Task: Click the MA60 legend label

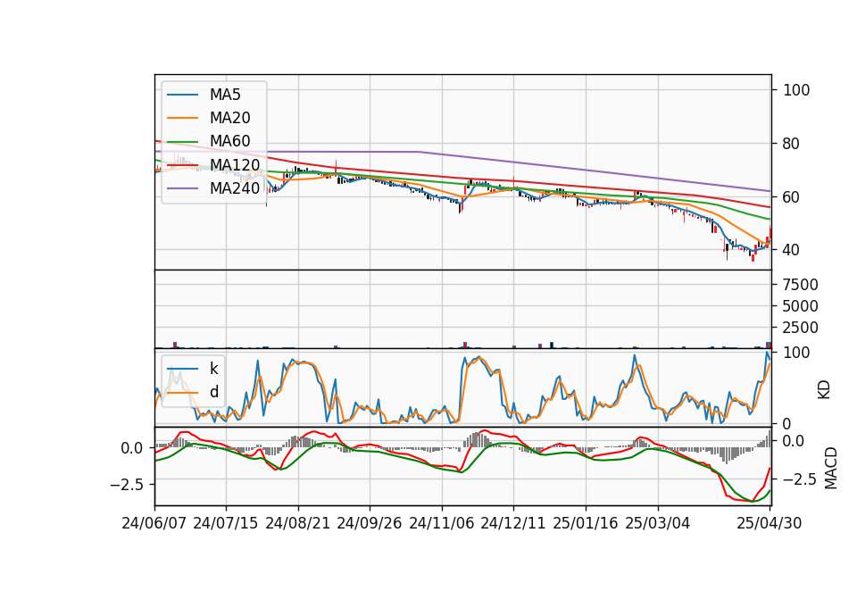Action: click(230, 141)
